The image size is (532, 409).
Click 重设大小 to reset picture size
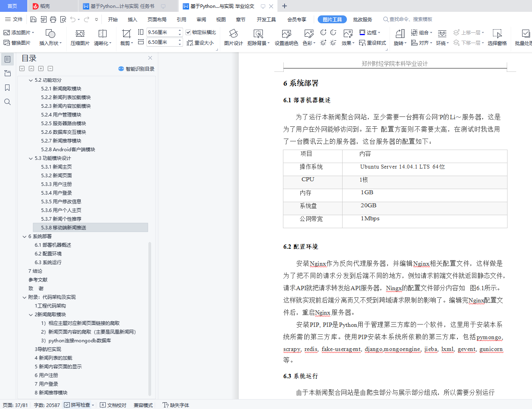(x=200, y=43)
